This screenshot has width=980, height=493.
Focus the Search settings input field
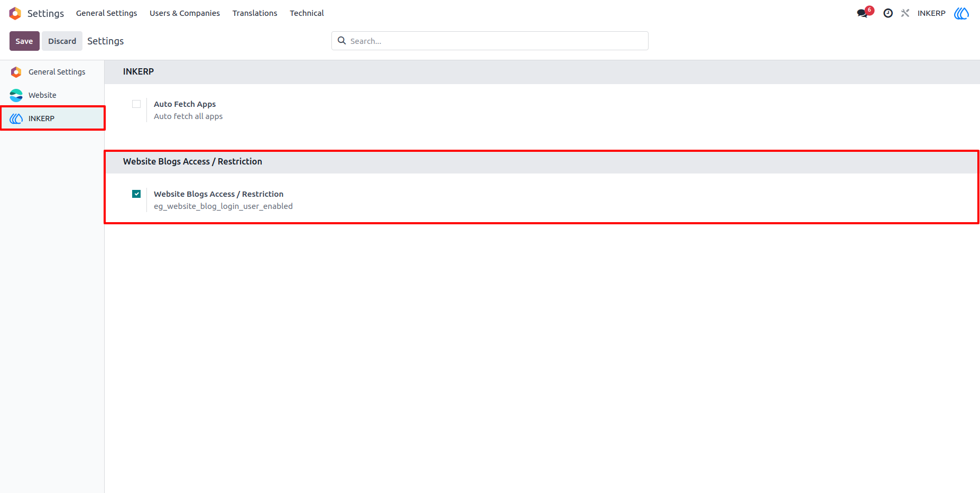tap(490, 41)
